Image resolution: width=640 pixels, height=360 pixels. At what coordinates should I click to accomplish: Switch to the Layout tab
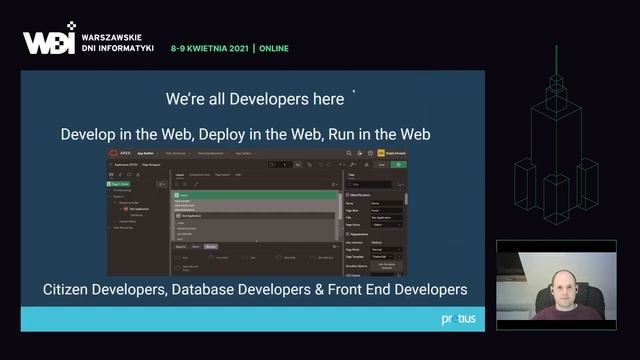point(180,175)
